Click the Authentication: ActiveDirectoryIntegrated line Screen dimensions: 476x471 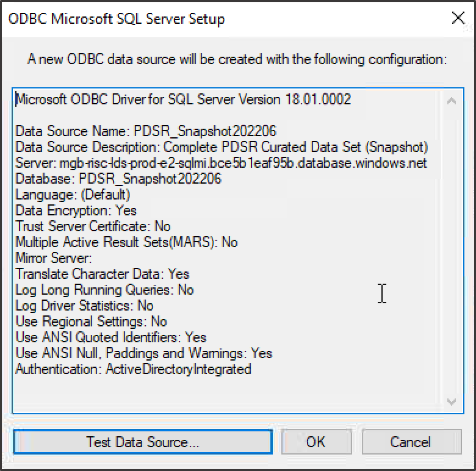(133, 369)
